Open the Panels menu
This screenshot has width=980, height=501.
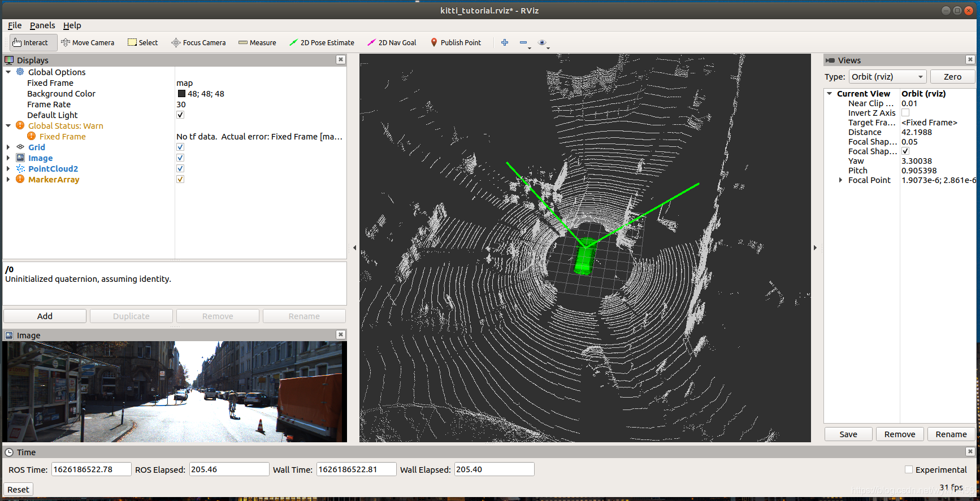coord(42,25)
